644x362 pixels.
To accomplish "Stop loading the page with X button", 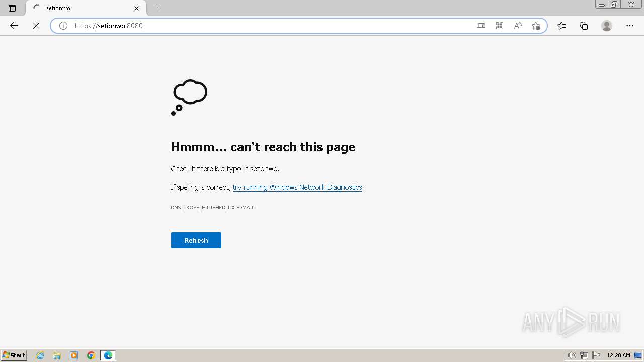I will click(36, 26).
